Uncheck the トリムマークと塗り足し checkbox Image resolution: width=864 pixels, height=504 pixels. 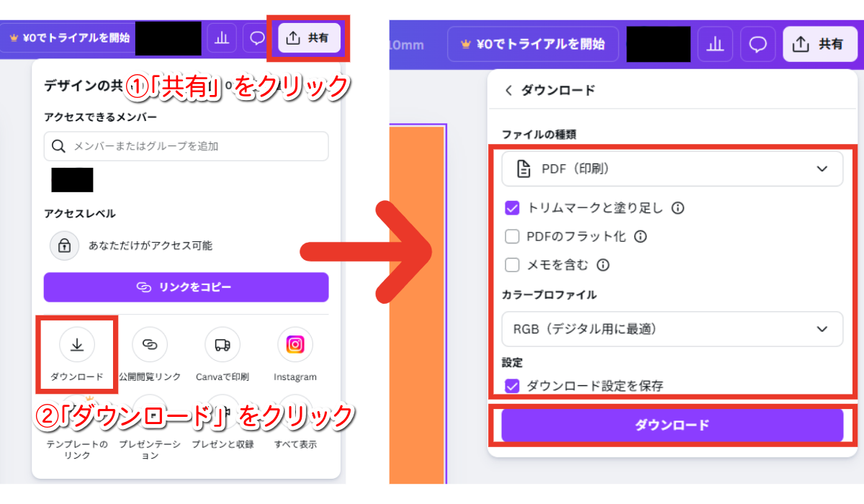pos(513,208)
